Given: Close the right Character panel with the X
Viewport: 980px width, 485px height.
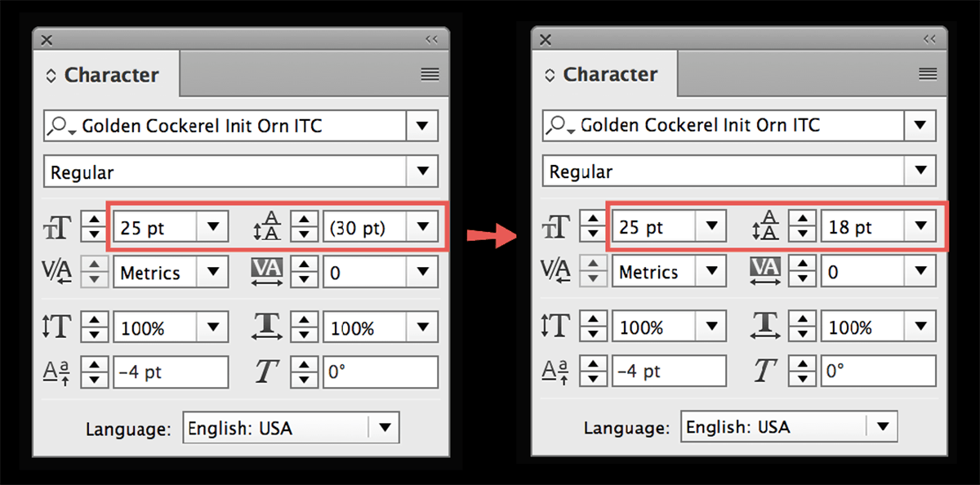Looking at the screenshot, I should tap(546, 40).
